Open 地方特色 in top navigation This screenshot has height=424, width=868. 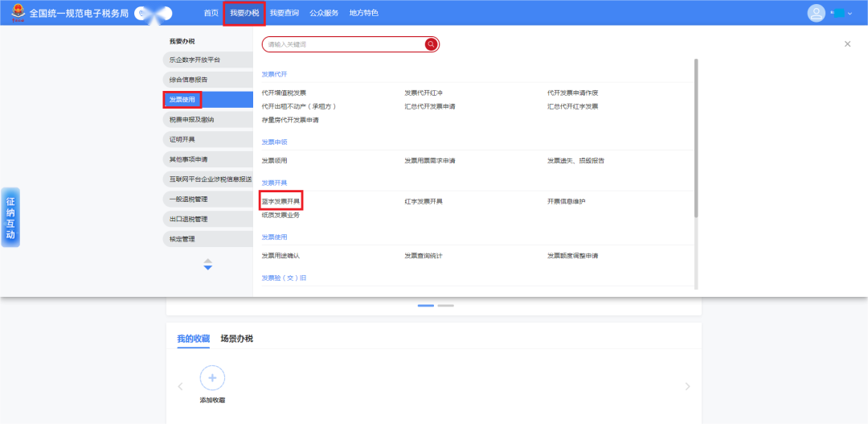coord(364,13)
